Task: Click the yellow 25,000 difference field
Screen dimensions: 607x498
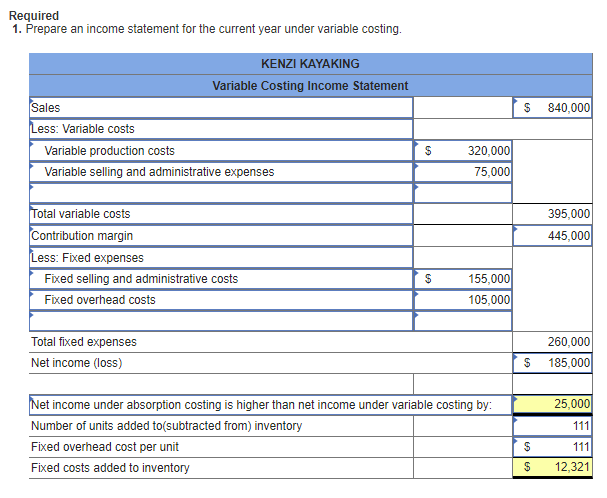Action: (552, 405)
